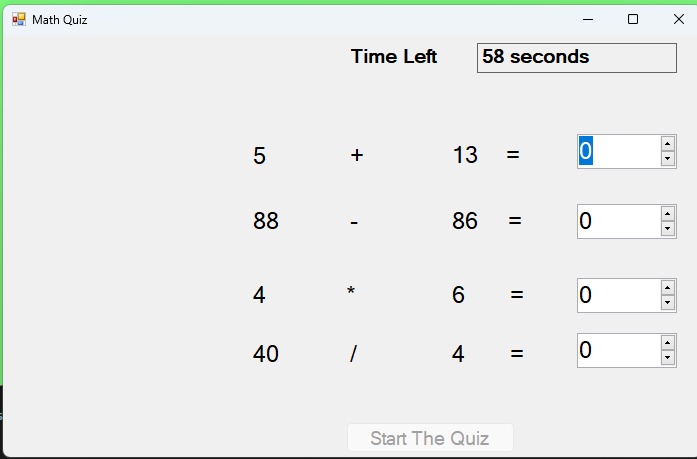Viewport: 697px width, 459px height.
Task: Click the Time Left label
Action: click(393, 57)
